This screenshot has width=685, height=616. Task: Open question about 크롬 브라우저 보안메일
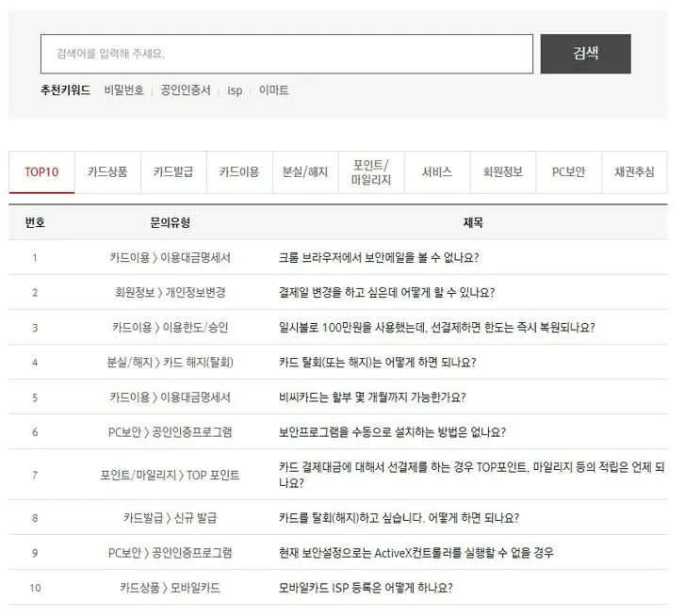tap(379, 257)
